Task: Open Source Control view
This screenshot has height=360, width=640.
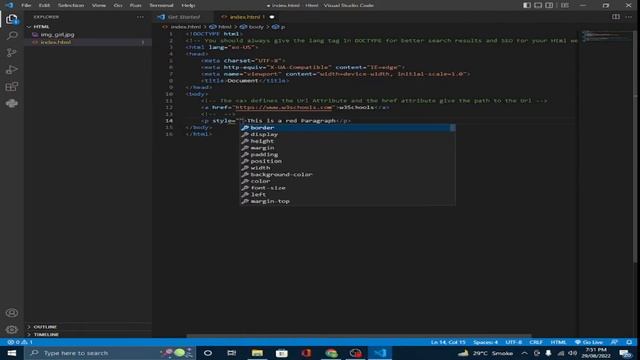Action: coord(12,53)
